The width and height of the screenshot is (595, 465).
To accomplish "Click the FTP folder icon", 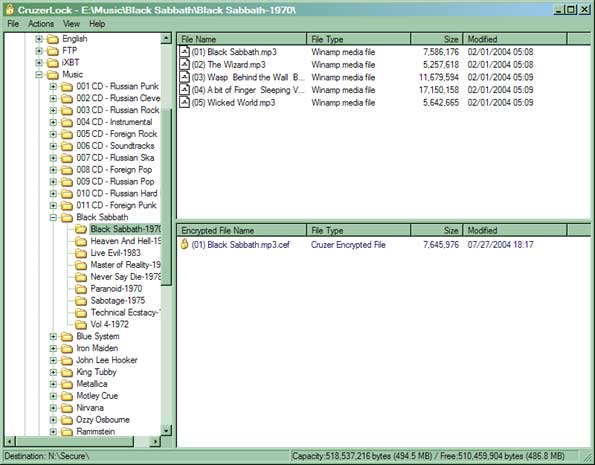I will click(x=53, y=51).
